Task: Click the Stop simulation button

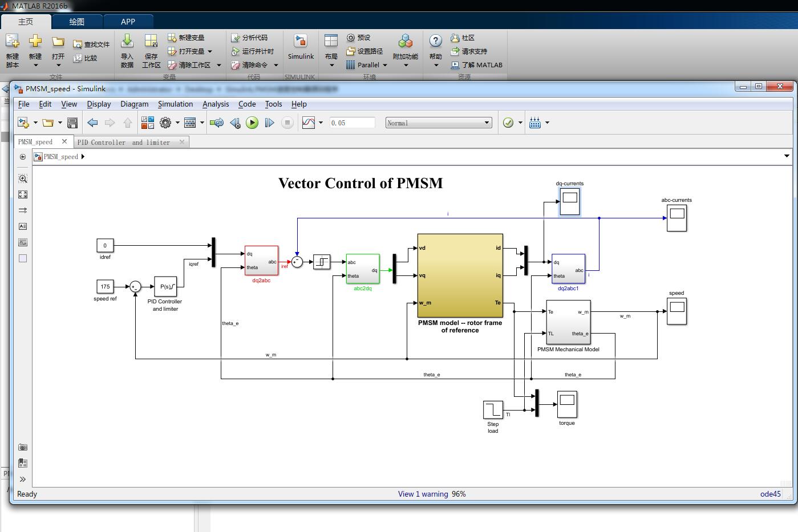Action: point(287,123)
